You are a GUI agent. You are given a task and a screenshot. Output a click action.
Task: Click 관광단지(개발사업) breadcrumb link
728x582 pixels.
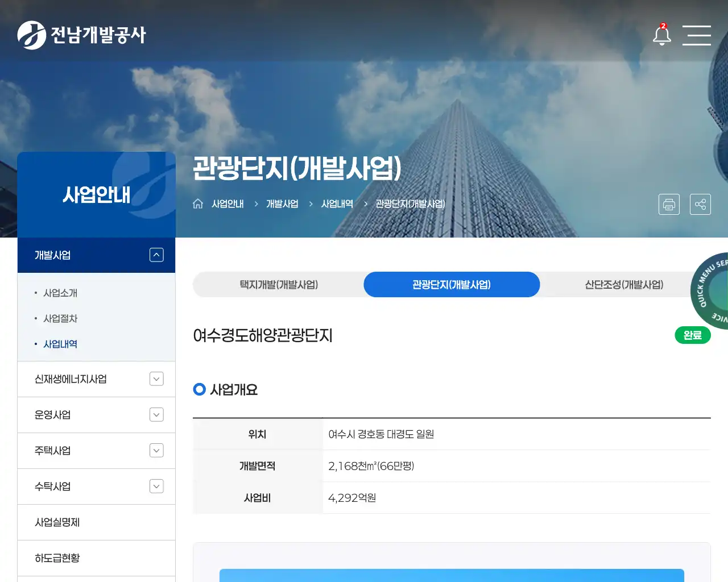point(410,204)
